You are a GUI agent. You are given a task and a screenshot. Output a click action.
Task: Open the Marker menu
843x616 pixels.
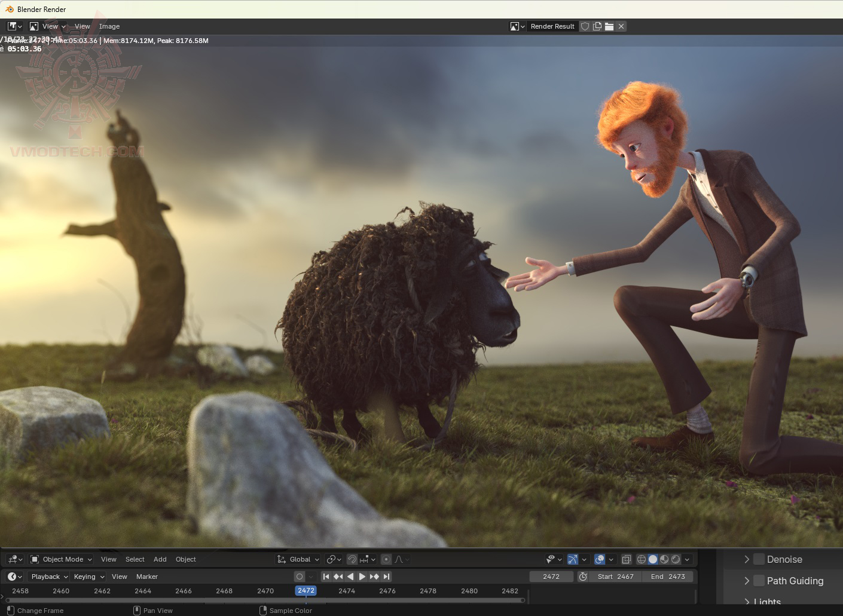tap(147, 577)
